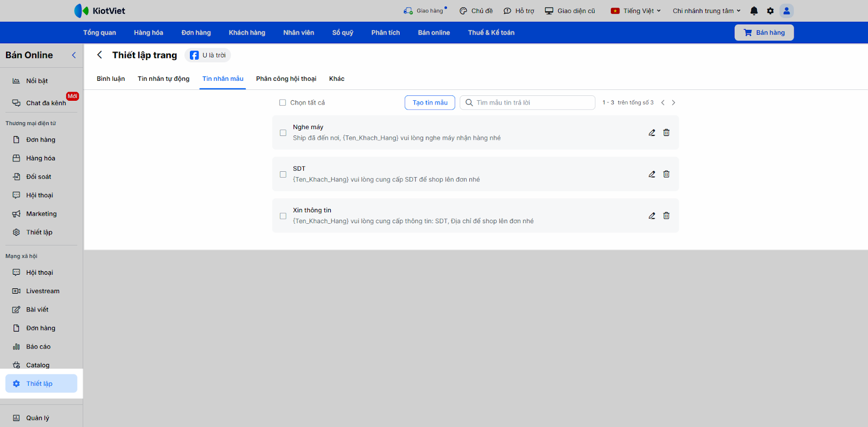Go back from Thiết lập trang
The height and width of the screenshot is (427, 868).
(x=100, y=55)
